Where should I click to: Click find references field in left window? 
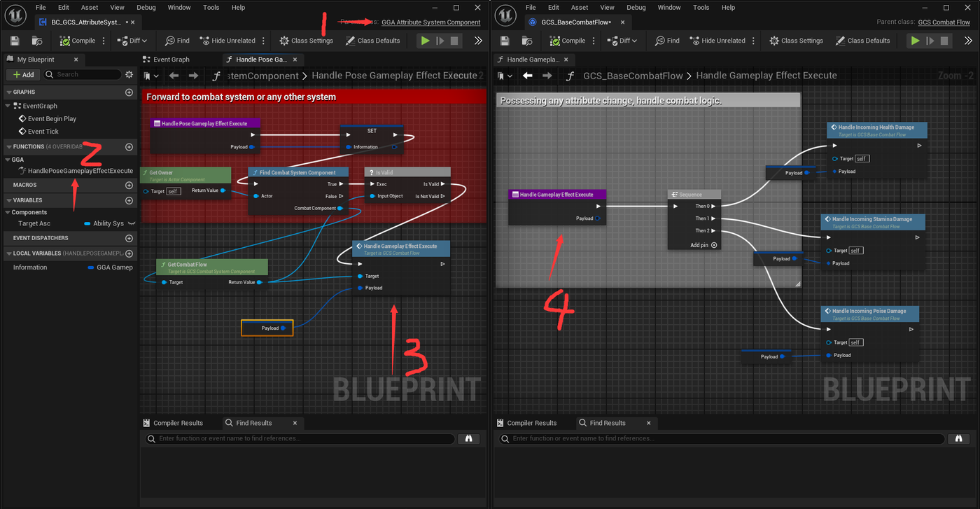[x=300, y=438]
